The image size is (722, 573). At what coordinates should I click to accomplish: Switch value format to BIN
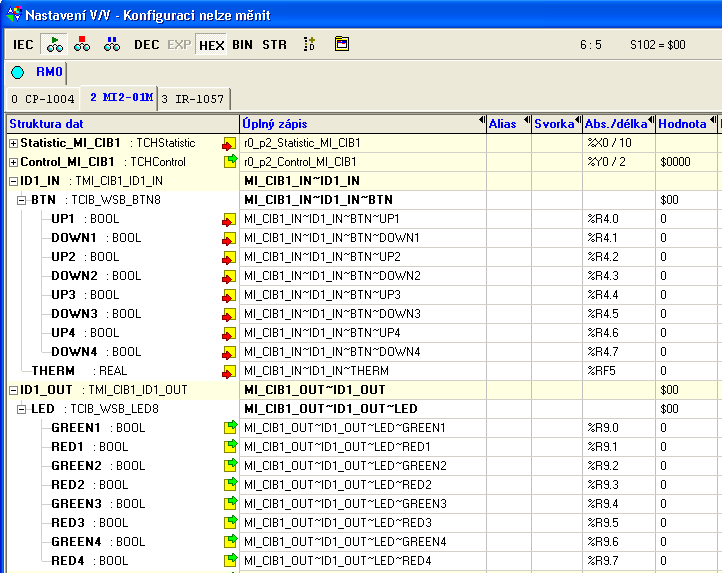242,45
